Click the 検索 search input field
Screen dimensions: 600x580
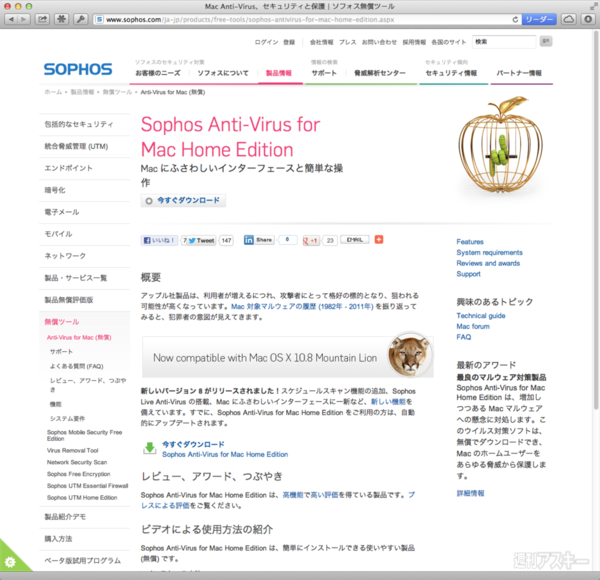tap(504, 42)
